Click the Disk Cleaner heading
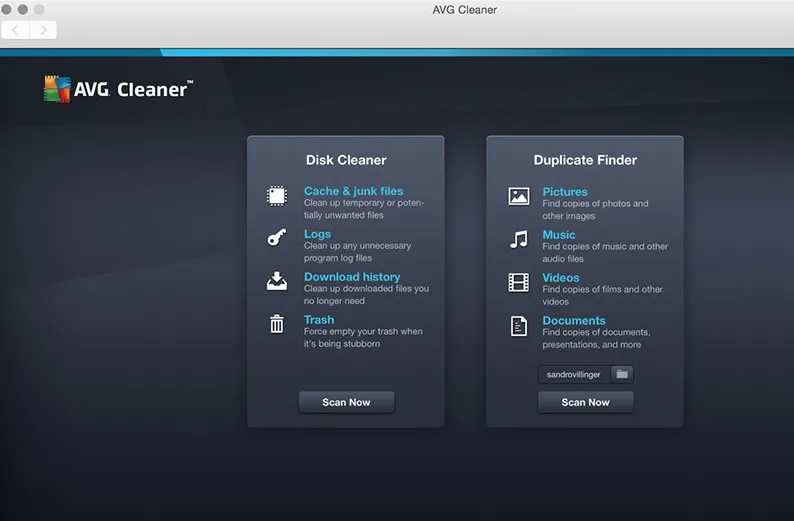 [346, 160]
